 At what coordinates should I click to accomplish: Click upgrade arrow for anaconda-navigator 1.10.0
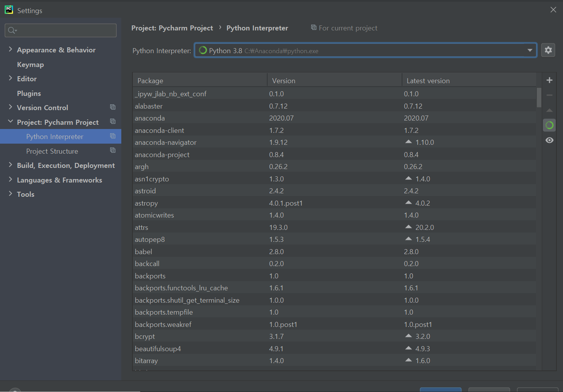pyautogui.click(x=409, y=142)
